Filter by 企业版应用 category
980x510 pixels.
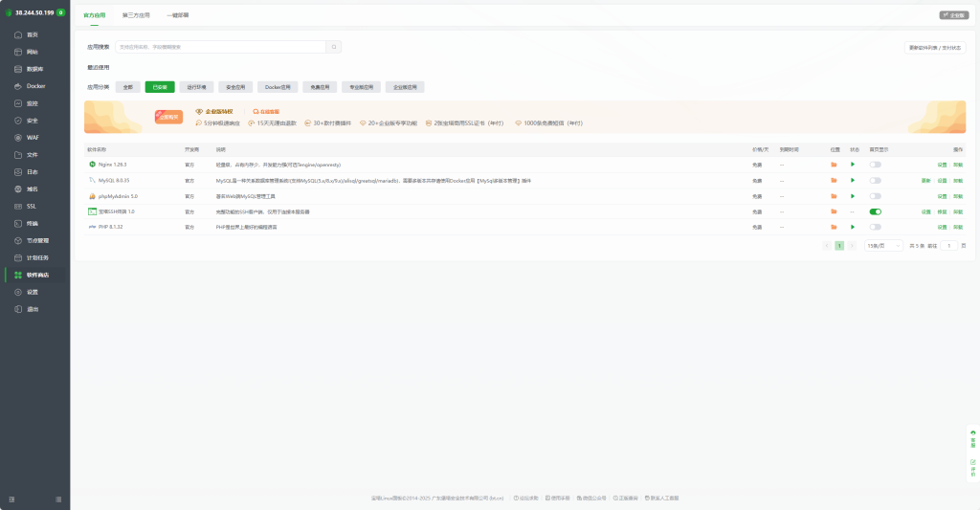pyautogui.click(x=405, y=87)
